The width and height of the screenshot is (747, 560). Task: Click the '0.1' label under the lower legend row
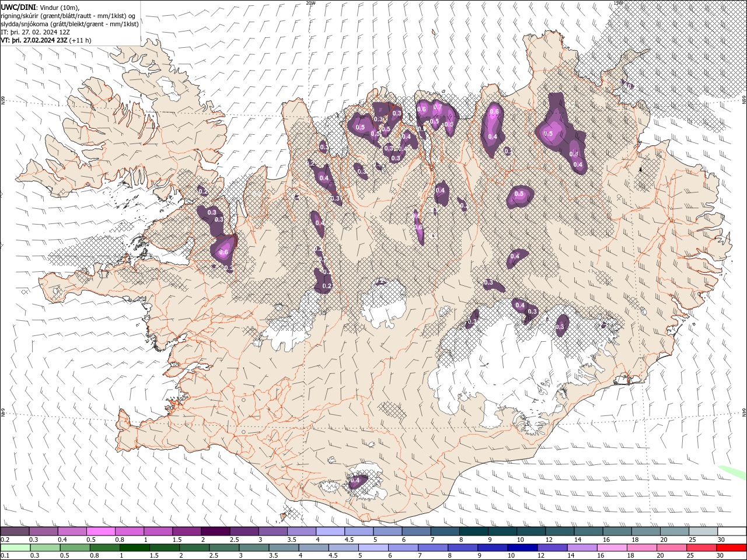pos(5,556)
